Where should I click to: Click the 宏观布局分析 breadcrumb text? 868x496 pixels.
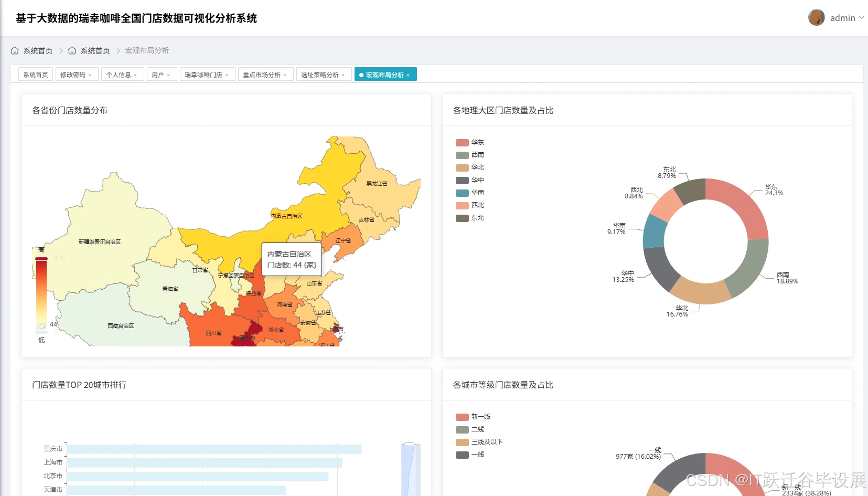pyautogui.click(x=147, y=50)
